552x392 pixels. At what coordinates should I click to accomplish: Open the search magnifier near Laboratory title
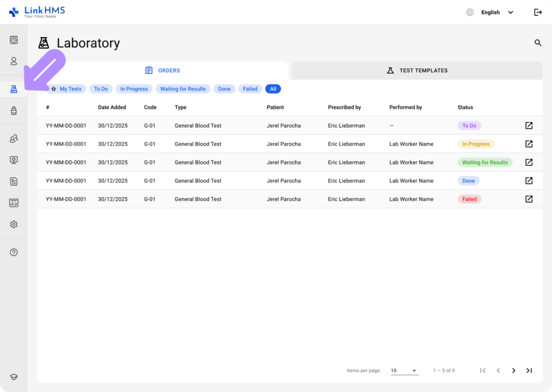[x=537, y=43]
